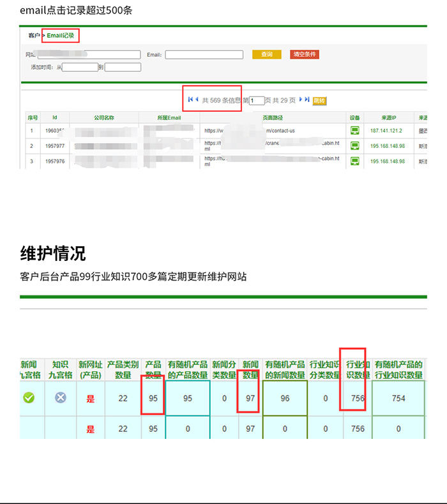Click the first page navigation arrow
Viewport: 447px width, 504px height.
[190, 100]
